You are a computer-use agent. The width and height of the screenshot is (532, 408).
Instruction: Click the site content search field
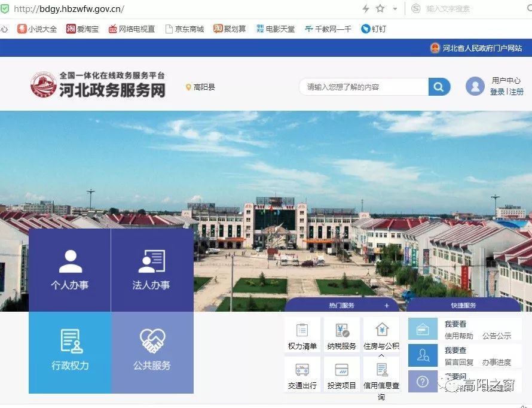pyautogui.click(x=362, y=87)
